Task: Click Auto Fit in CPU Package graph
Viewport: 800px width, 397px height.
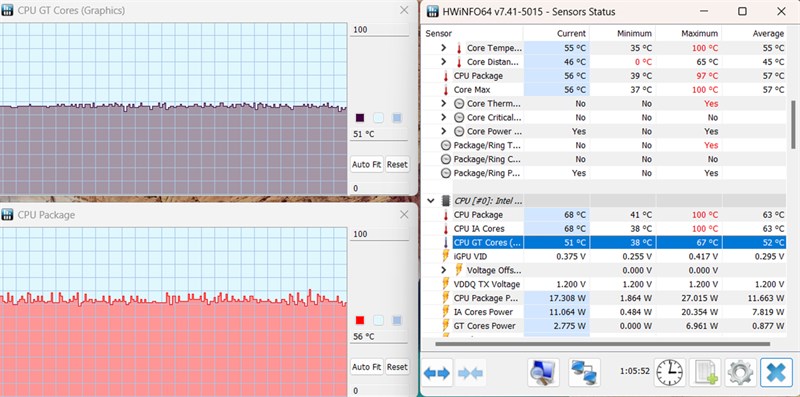Action: [366, 367]
